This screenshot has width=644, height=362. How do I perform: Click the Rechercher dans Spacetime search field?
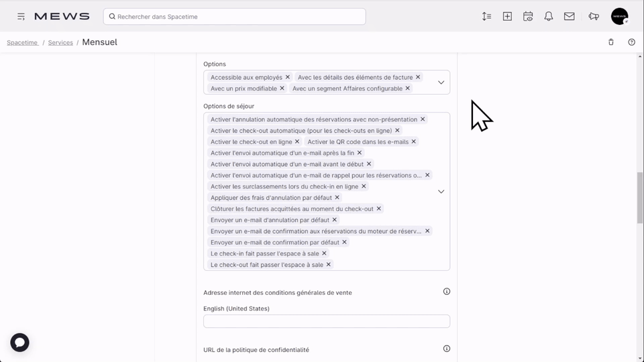coord(235,17)
